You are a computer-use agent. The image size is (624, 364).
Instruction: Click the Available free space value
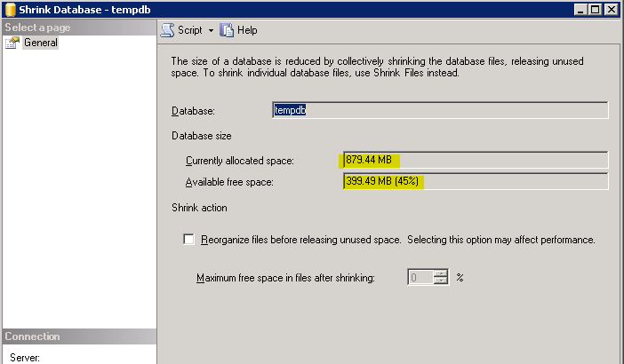click(475, 182)
